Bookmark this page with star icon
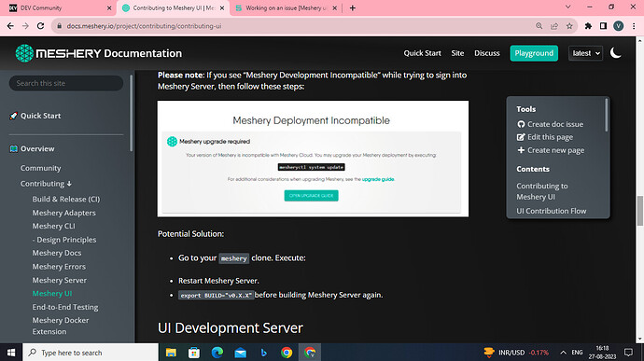The height and width of the screenshot is (361, 644). click(569, 26)
